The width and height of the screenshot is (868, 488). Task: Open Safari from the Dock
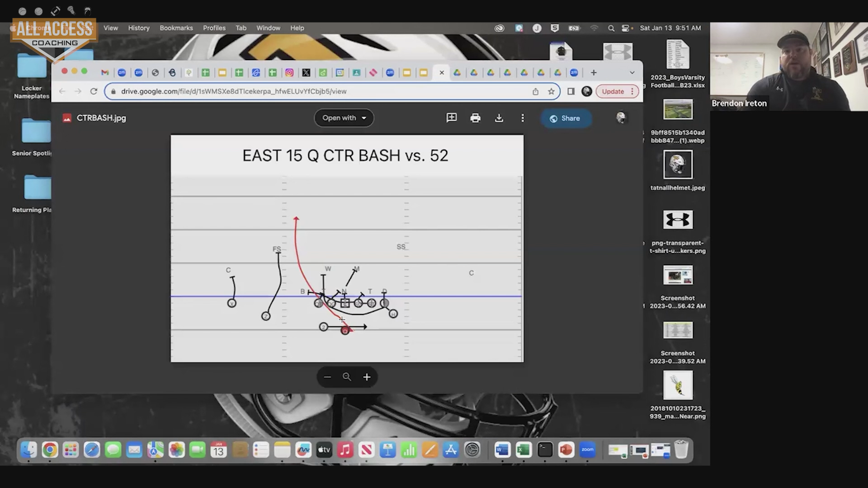point(92,450)
